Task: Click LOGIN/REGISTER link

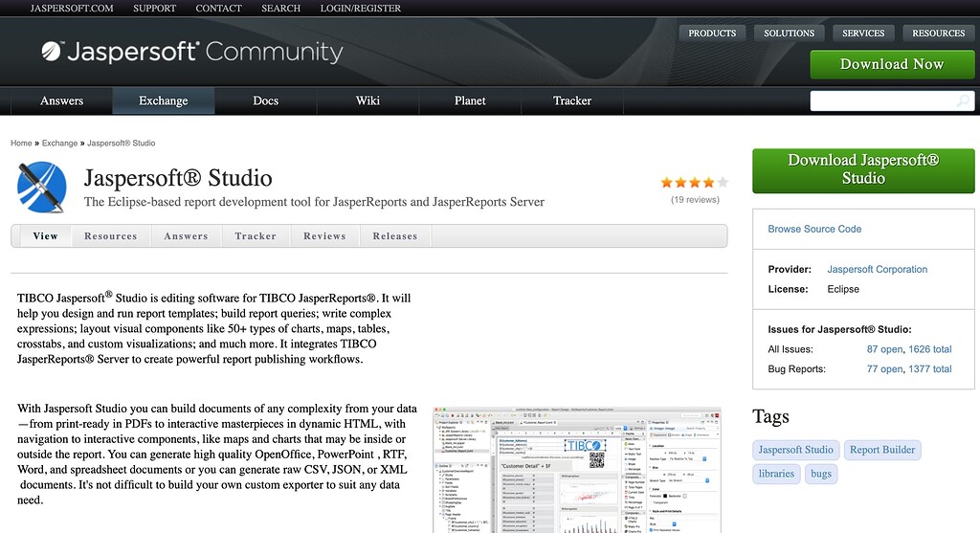Action: pyautogui.click(x=361, y=8)
